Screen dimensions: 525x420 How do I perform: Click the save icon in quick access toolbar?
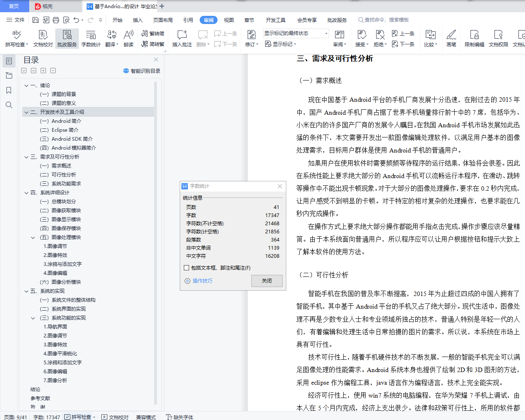coord(35,20)
